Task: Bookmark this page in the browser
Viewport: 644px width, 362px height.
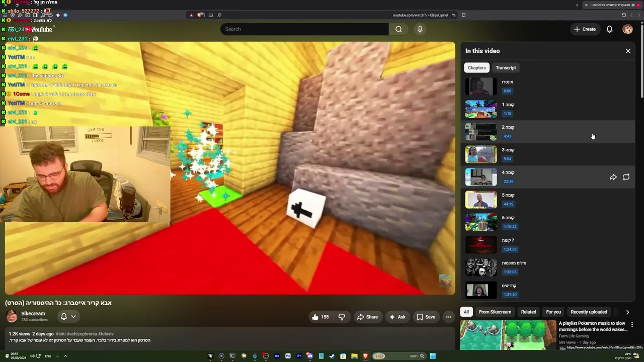Action: 463,15
